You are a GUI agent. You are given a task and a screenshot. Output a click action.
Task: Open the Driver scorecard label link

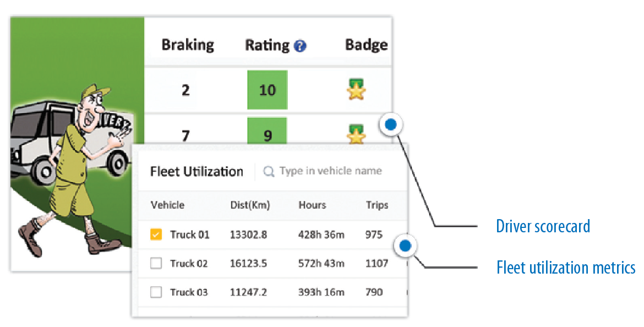point(543,226)
